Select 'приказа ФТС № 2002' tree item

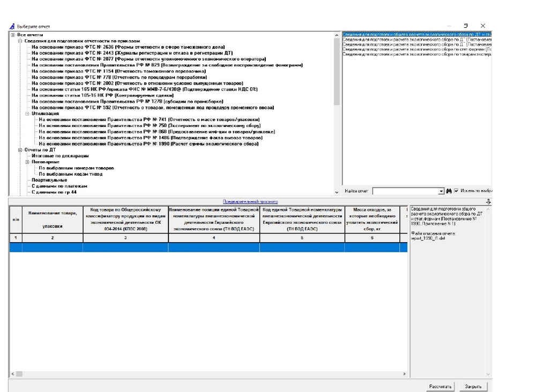(x=137, y=84)
